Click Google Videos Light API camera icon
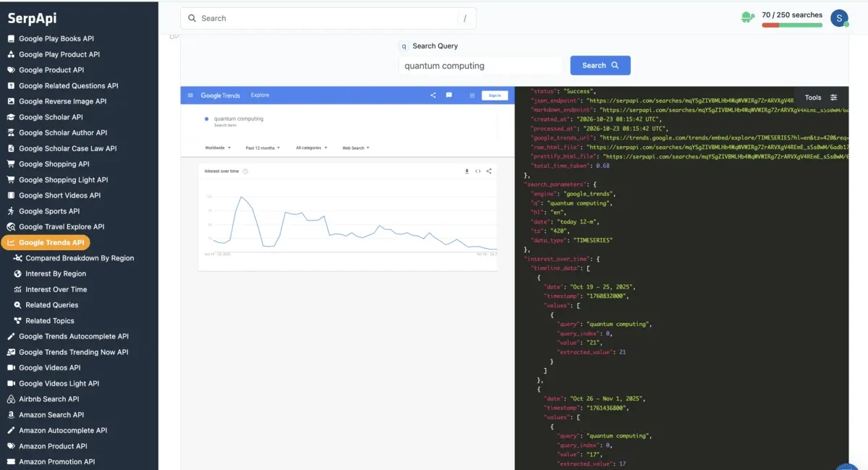Screen dimensions: 868x470 coord(11,383)
